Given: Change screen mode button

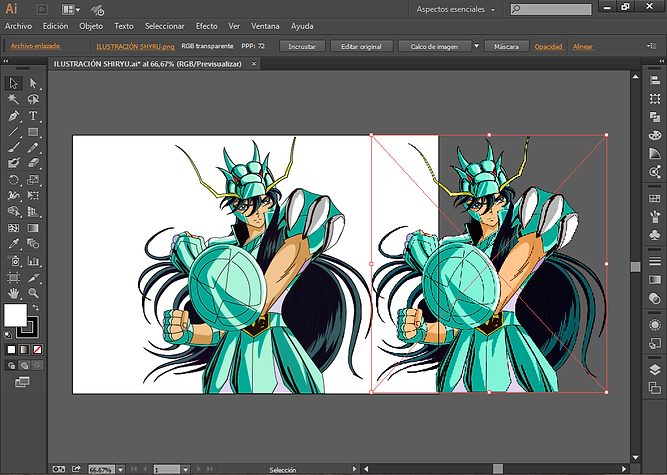Looking at the screenshot, I should [x=22, y=381].
